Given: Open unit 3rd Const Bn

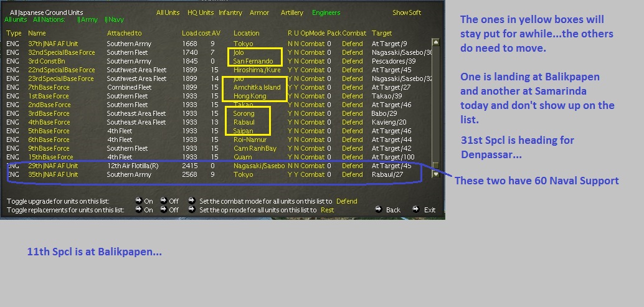Looking at the screenshot, I should (47, 61).
